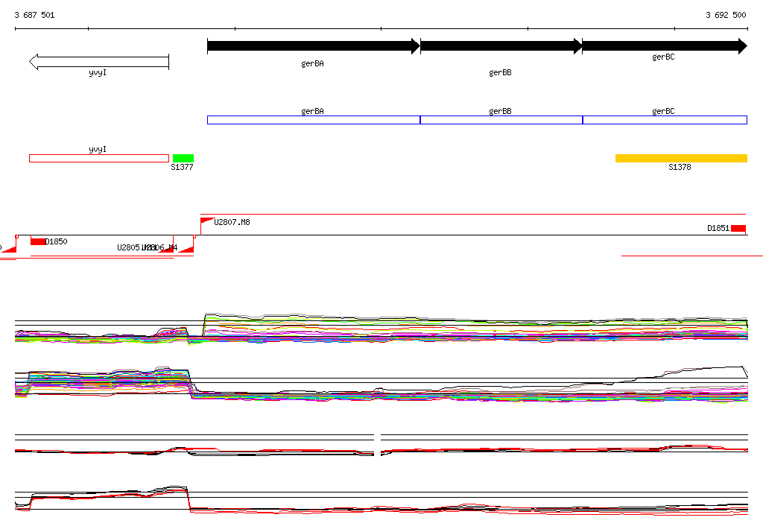Click the black gerBB gene arrow

coord(501,46)
